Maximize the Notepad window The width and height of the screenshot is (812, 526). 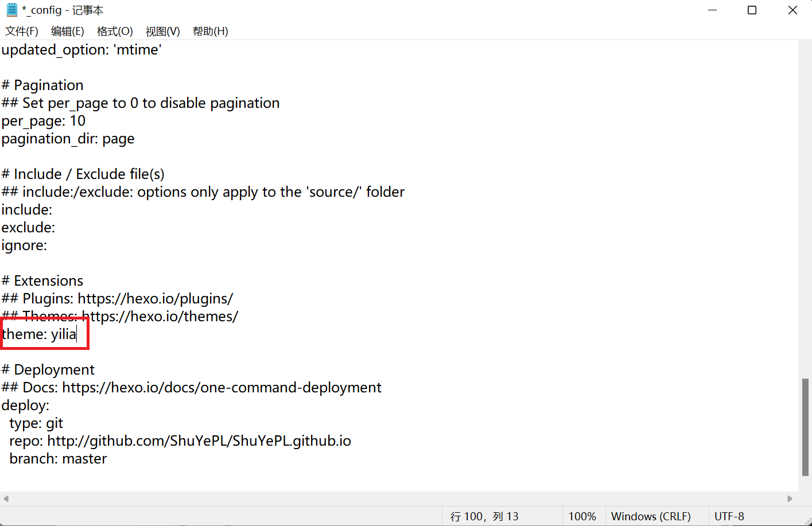(752, 10)
